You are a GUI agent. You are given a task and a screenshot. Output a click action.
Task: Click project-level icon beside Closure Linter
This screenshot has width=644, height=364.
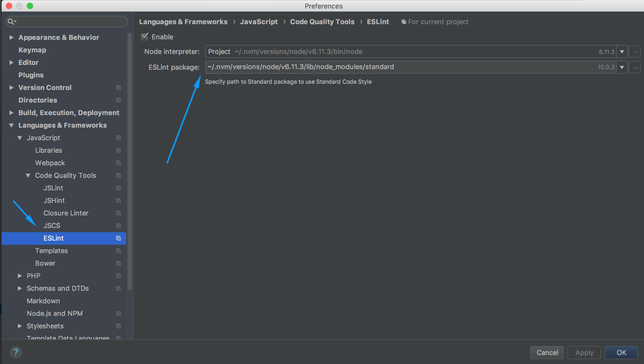[x=118, y=213]
